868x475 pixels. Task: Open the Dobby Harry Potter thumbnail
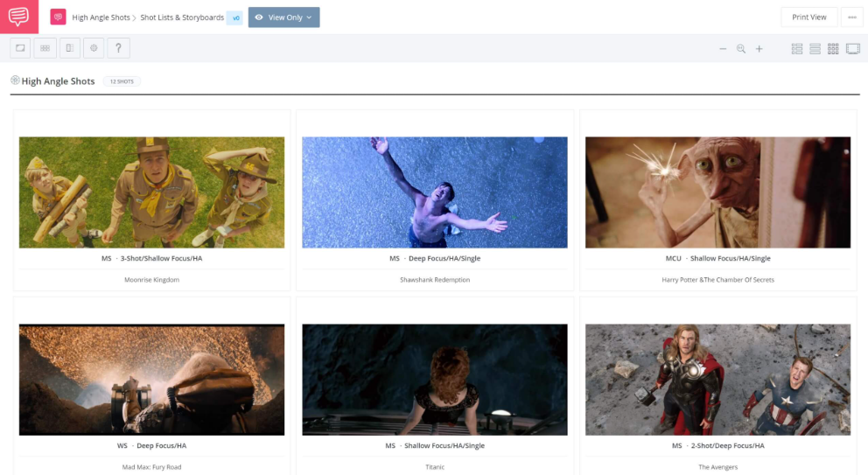(718, 192)
